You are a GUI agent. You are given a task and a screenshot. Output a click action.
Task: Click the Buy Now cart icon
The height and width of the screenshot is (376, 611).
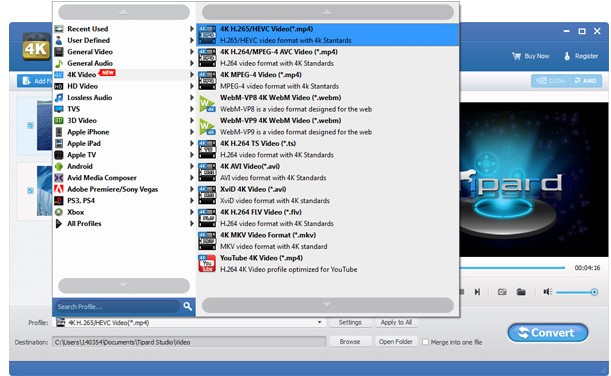pos(517,56)
